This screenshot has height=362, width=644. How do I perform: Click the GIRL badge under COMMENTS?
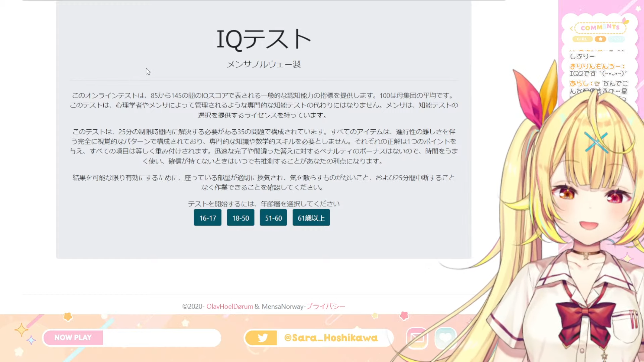582,39
